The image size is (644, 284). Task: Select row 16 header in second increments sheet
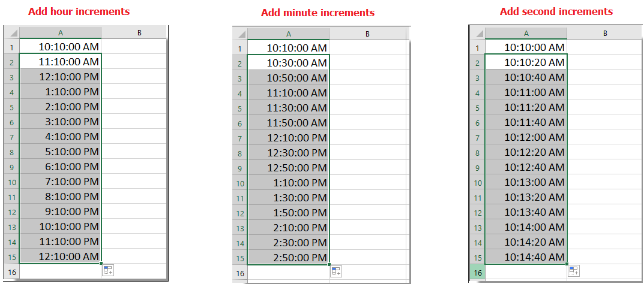pyautogui.click(x=477, y=272)
